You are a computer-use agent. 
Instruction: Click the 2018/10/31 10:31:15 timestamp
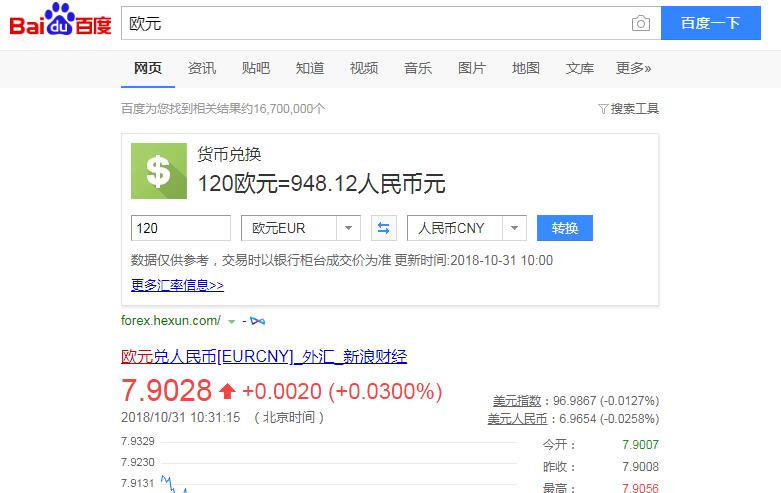(181, 417)
